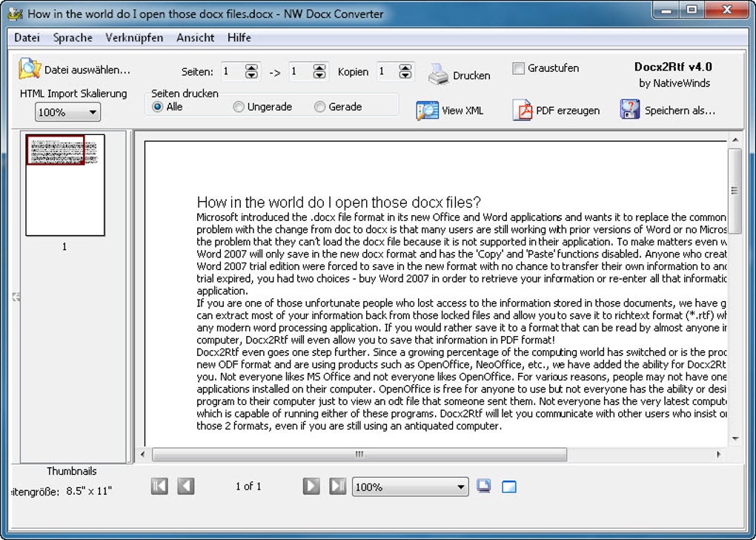The width and height of the screenshot is (756, 540).
Task: Go to the next page
Action: (x=311, y=486)
